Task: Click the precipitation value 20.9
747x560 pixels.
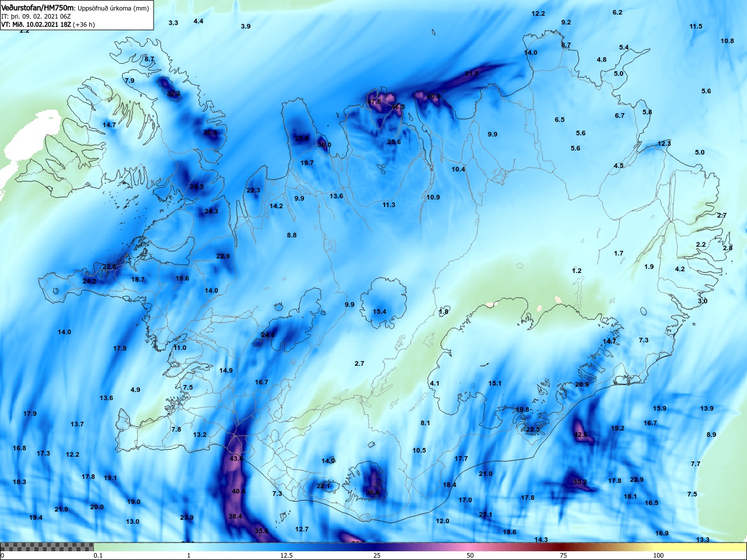Action: point(582,384)
